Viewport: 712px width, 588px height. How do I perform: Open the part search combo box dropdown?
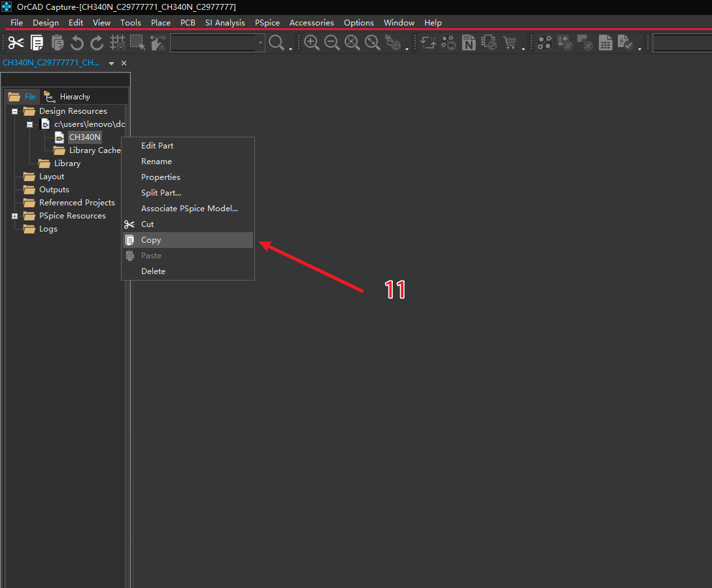[260, 43]
